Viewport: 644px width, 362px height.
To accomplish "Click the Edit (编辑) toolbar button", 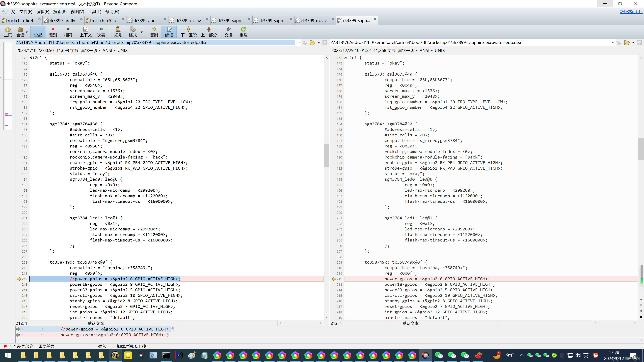I will point(169,32).
